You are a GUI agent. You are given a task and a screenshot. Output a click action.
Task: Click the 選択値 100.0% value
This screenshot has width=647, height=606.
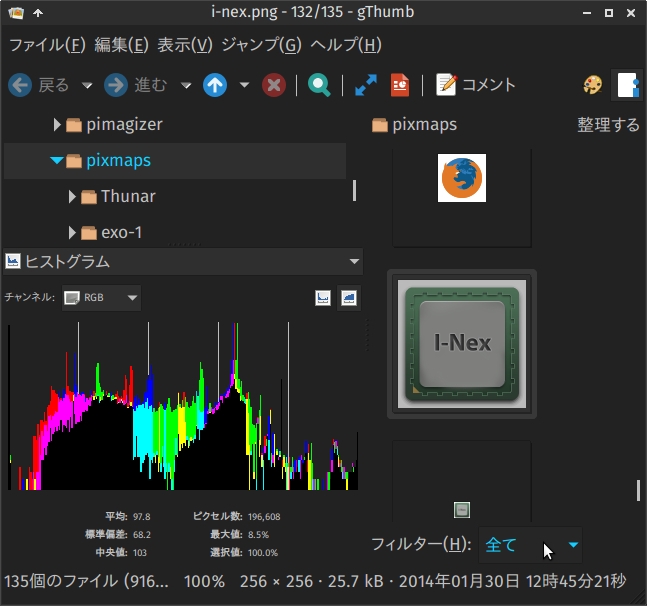click(x=262, y=553)
